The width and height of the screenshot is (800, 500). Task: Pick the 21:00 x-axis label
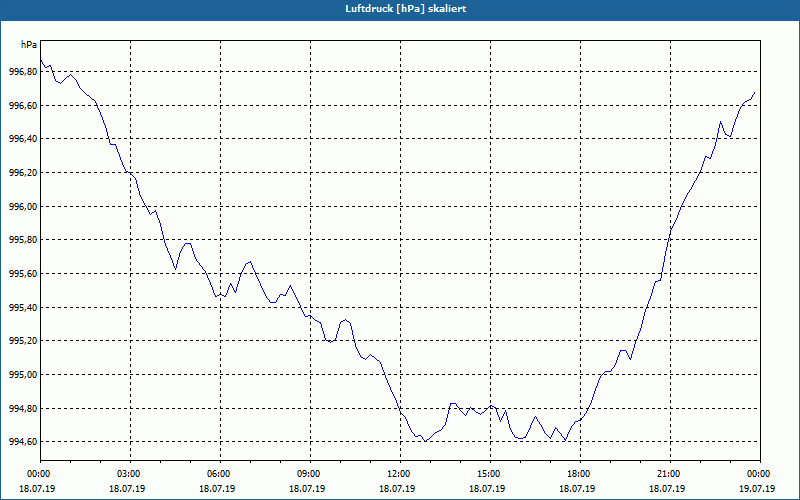click(x=667, y=474)
